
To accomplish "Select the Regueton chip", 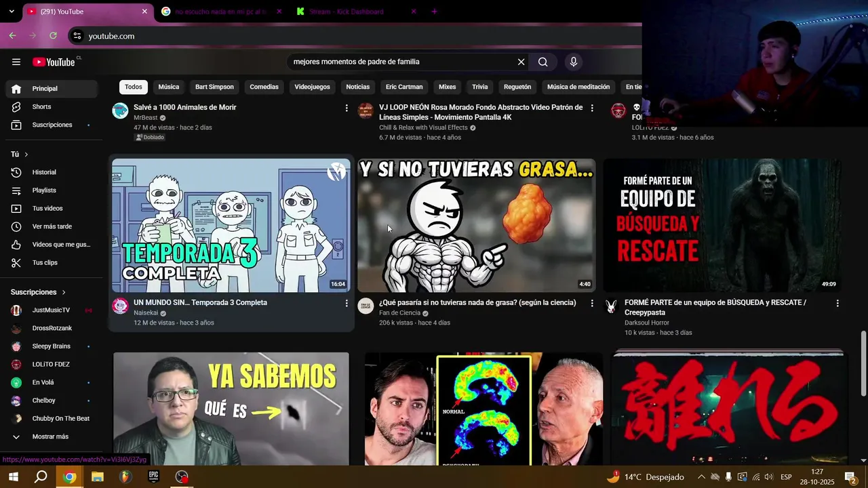I will coord(517,87).
